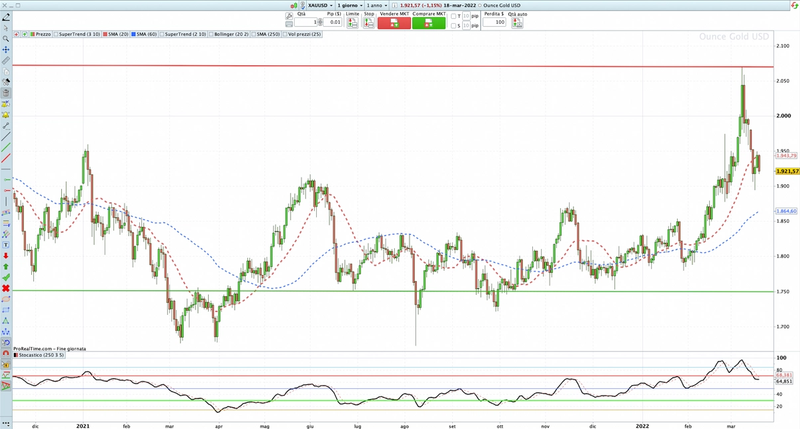
Task: Click the Stocastico (250 3 5) indicator label
Action: coord(41,355)
